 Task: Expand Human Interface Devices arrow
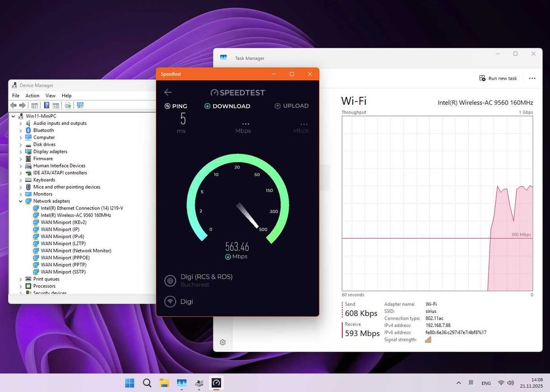coord(21,166)
